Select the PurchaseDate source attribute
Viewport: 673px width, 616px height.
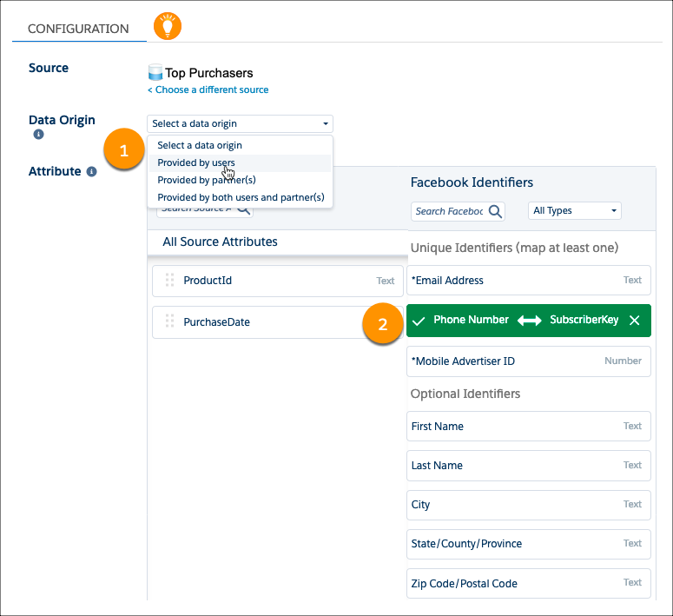click(x=278, y=322)
